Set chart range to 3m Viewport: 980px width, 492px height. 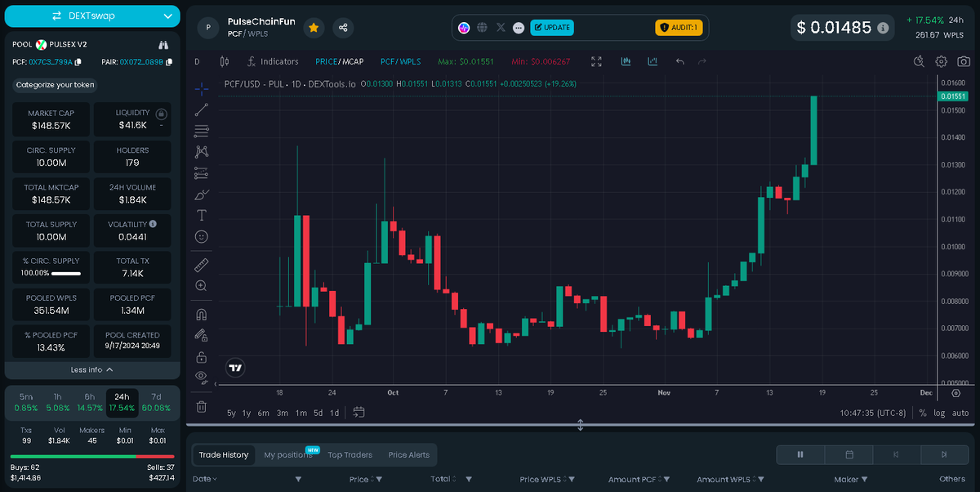(x=283, y=413)
